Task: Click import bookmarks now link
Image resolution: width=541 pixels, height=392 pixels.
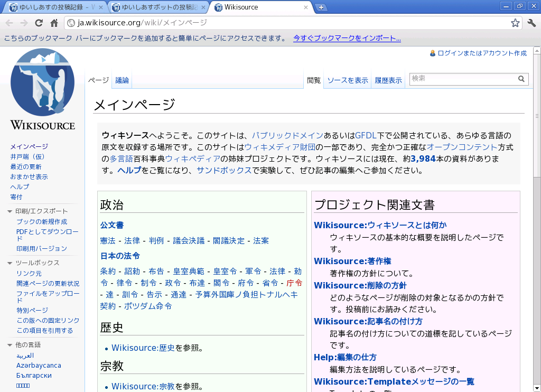Action: click(x=347, y=38)
